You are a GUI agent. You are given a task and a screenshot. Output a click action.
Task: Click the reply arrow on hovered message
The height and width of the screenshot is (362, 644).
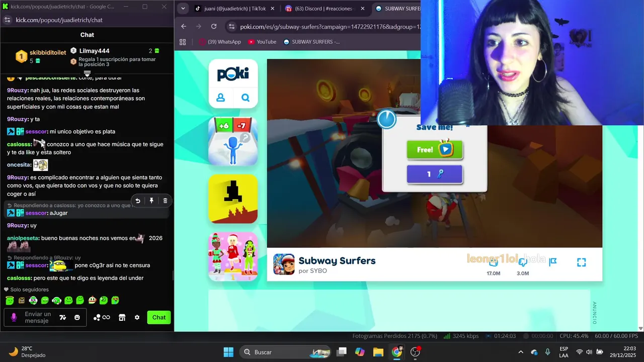pos(138,201)
